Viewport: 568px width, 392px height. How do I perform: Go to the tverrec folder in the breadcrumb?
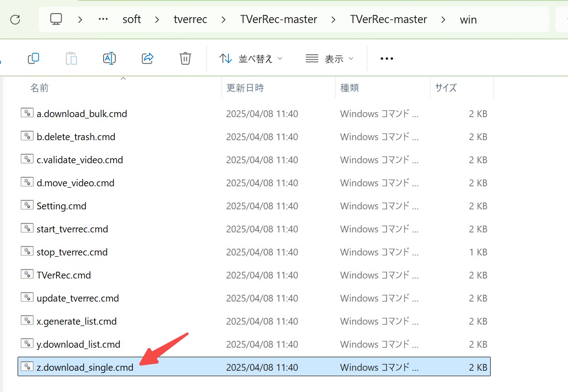click(190, 19)
